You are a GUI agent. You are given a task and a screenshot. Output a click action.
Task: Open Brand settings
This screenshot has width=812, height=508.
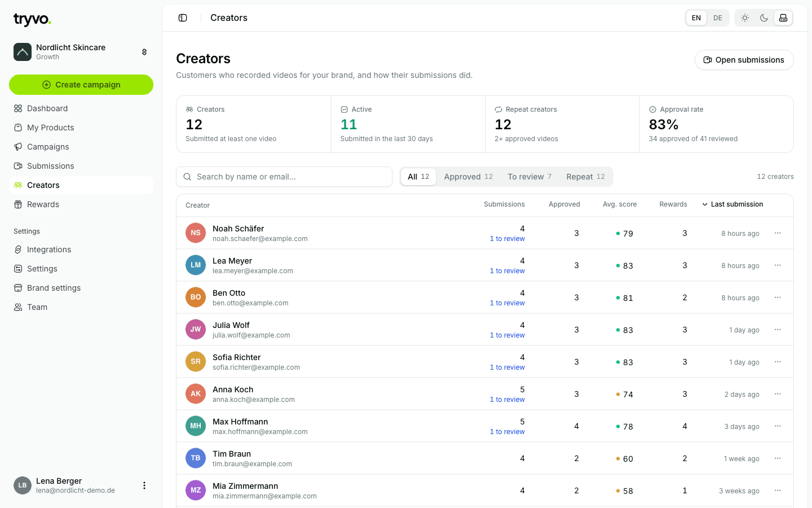click(81, 288)
